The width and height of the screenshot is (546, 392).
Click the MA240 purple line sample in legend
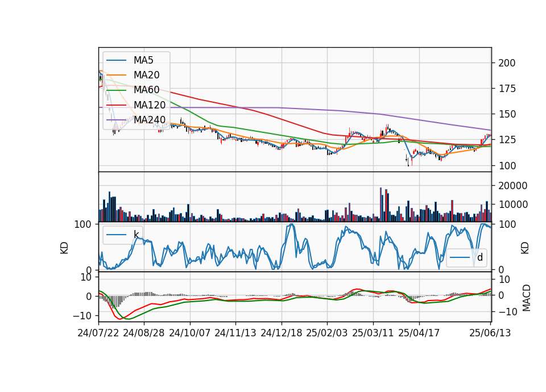click(x=116, y=120)
